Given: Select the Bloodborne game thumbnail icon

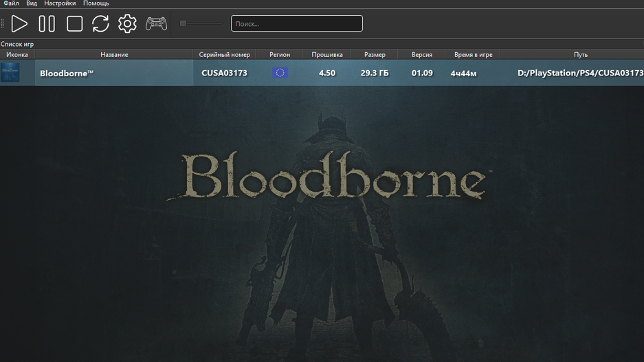Looking at the screenshot, I should [10, 73].
